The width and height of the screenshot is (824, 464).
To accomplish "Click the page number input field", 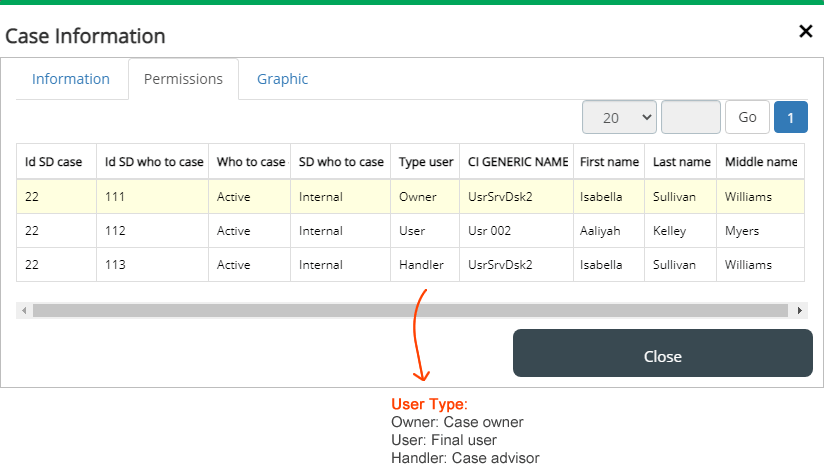I will point(691,117).
